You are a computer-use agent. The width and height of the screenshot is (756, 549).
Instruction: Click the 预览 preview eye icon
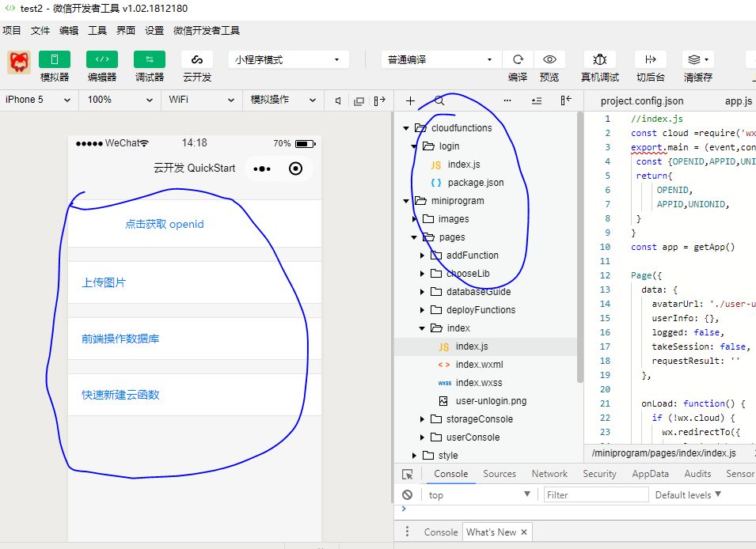(x=549, y=59)
